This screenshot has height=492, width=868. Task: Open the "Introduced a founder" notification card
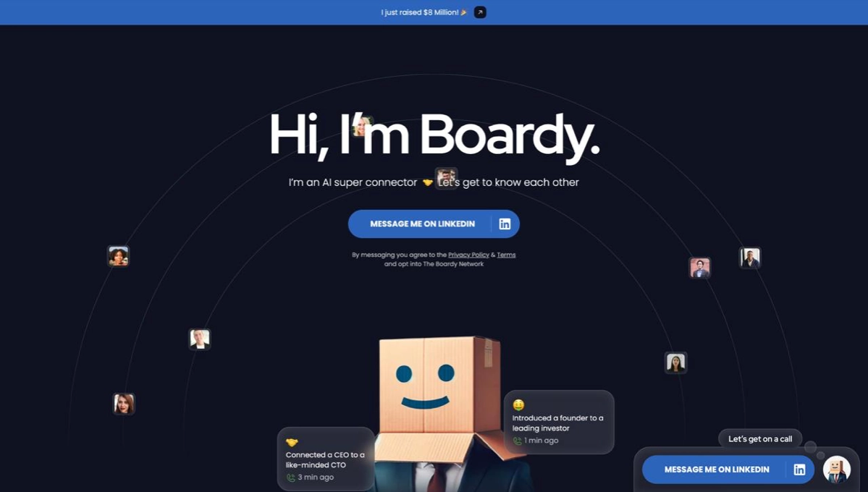click(x=558, y=423)
